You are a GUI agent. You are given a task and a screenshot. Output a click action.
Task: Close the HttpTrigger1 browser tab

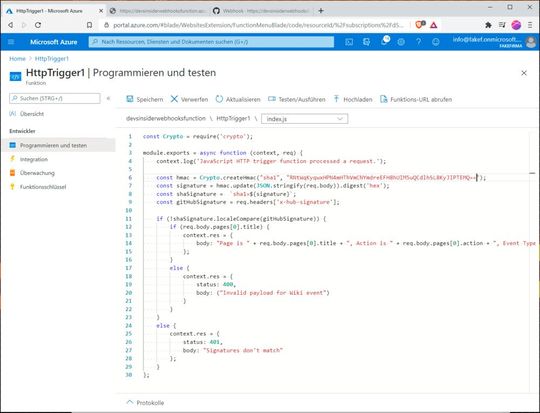click(101, 11)
